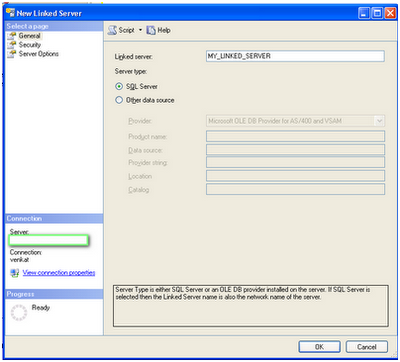Open the Server Options page
400x362 pixels.
click(x=38, y=54)
